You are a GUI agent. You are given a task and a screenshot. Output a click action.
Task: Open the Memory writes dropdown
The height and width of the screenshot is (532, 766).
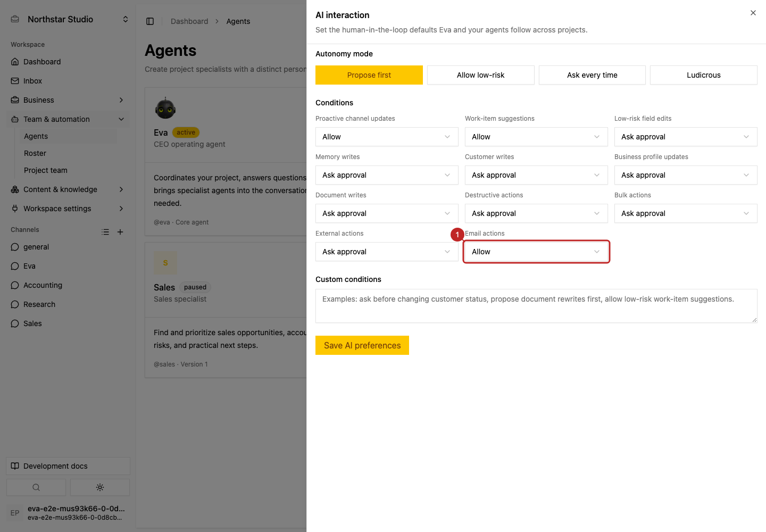click(x=387, y=175)
